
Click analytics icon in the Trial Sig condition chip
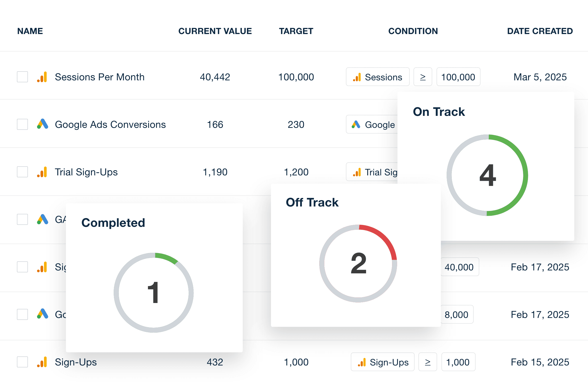[357, 172]
